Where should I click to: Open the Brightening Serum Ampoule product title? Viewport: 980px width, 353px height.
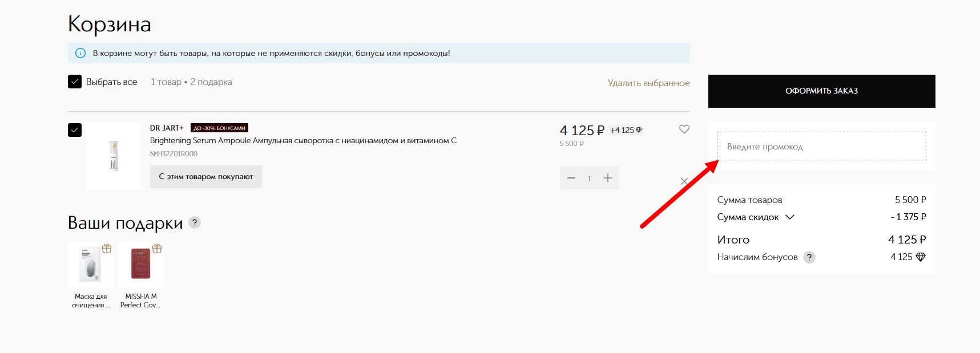[x=303, y=140]
